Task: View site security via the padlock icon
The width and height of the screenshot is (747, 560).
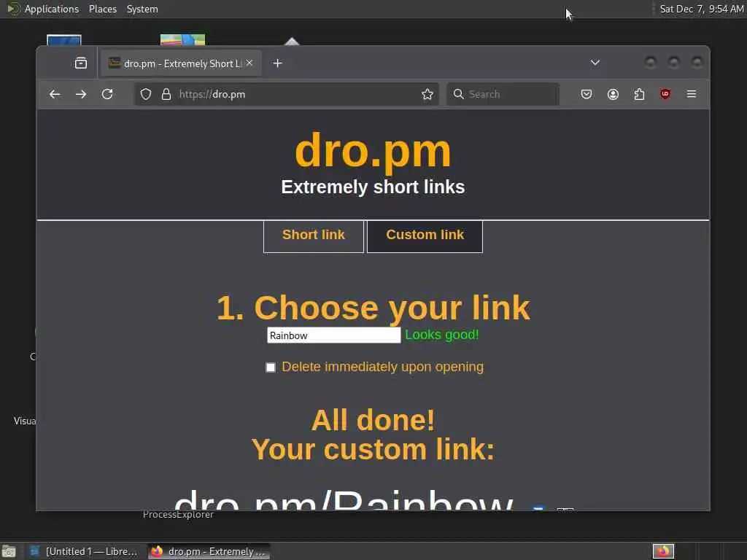Action: (166, 94)
